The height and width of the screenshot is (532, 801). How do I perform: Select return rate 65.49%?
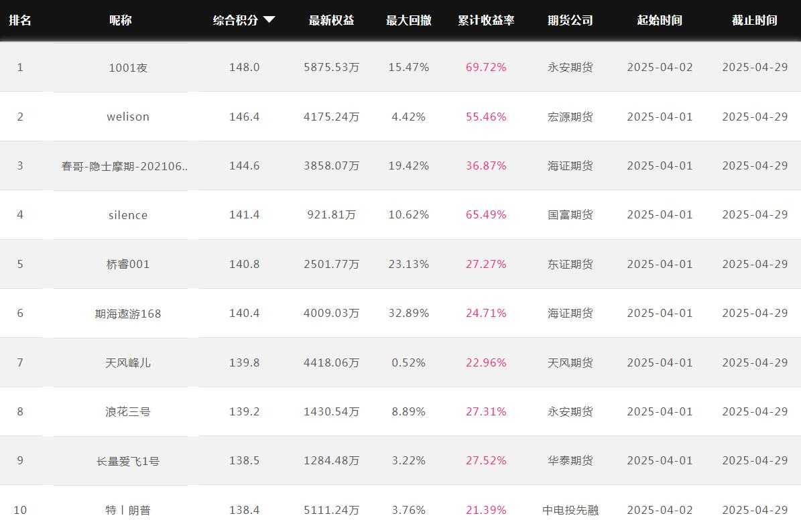click(486, 215)
